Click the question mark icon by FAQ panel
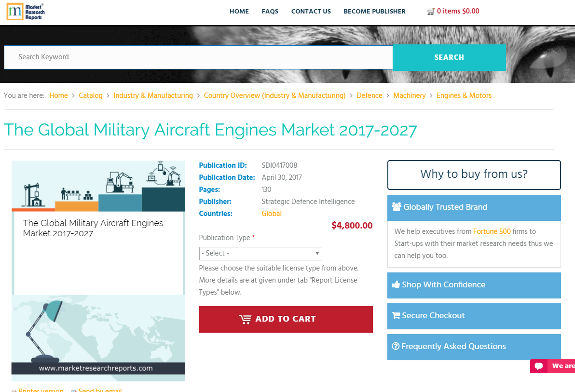The width and height of the screenshot is (575, 392). click(x=396, y=346)
